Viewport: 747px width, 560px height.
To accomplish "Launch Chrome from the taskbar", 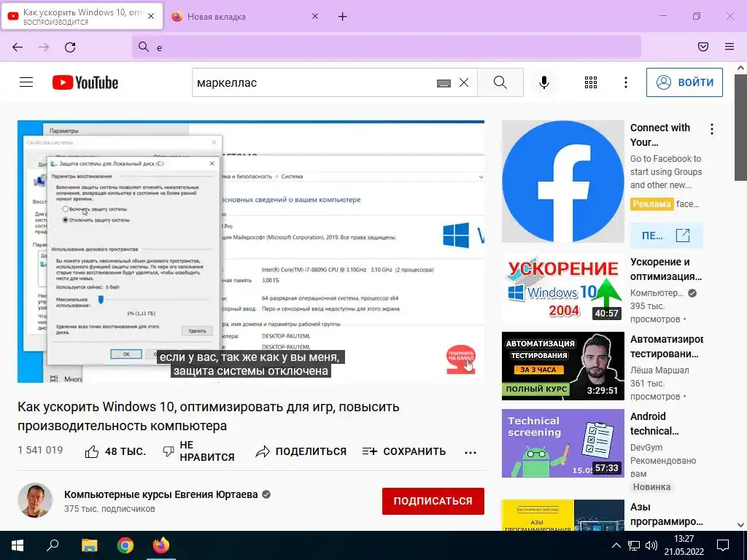I will (x=125, y=545).
